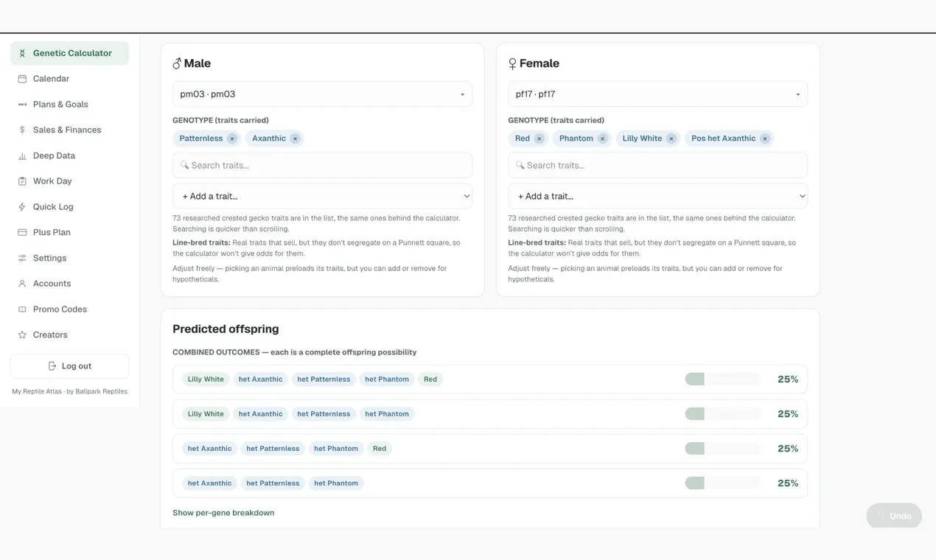Screen dimensions: 936x560
Task: Click the Lilly White tag in the row ending with Red
Action: click(206, 379)
